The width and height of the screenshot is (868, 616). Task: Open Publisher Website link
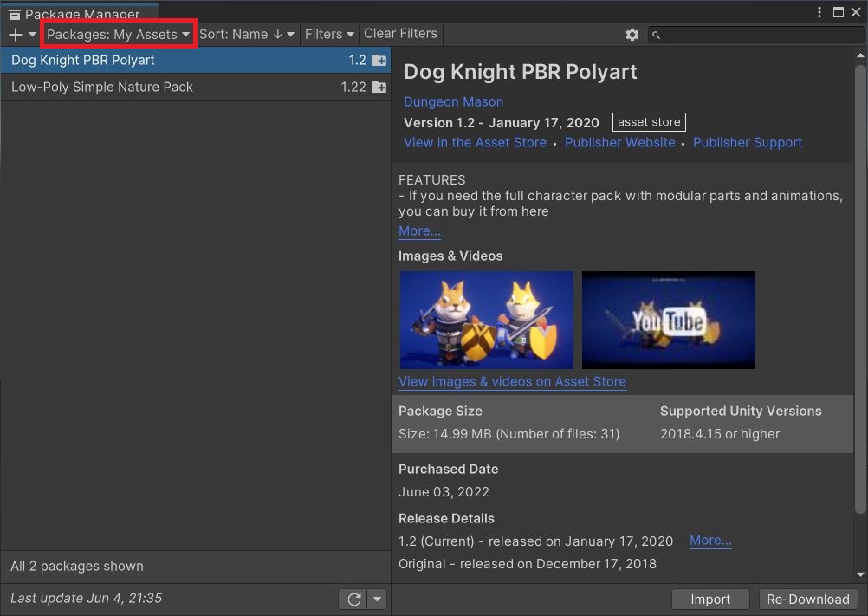coord(620,143)
